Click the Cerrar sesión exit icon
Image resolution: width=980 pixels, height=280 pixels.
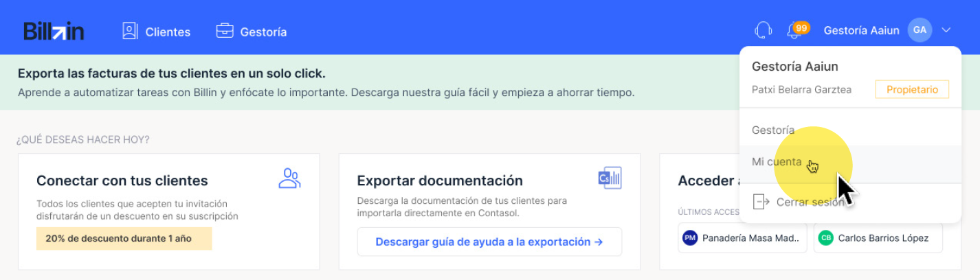click(x=761, y=202)
